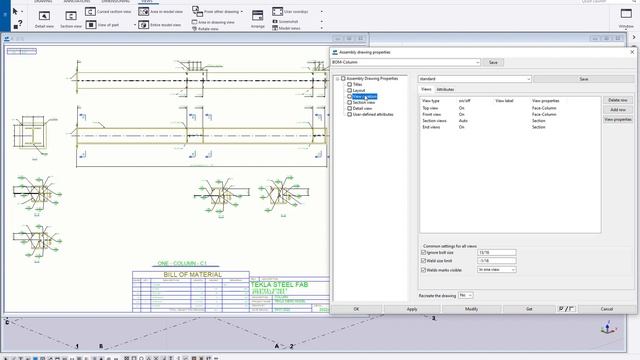This screenshot has height=360, width=640.
Task: Select the Section views row
Action: coord(510,121)
